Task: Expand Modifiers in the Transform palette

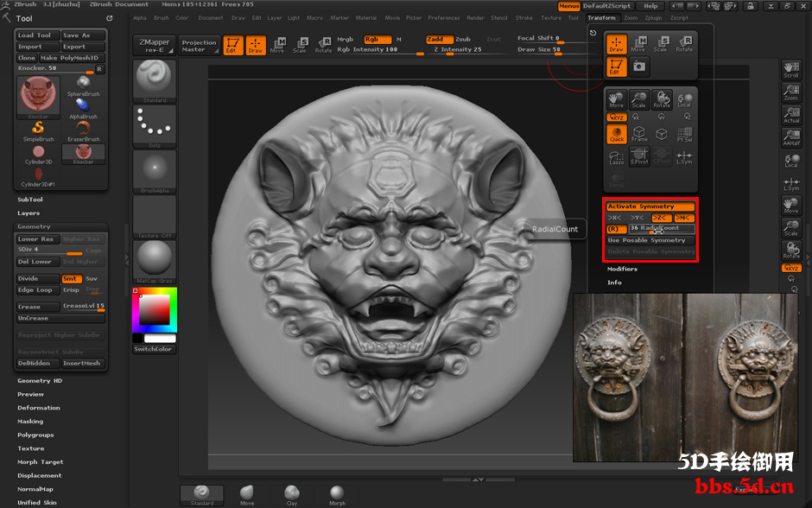Action: coord(623,269)
